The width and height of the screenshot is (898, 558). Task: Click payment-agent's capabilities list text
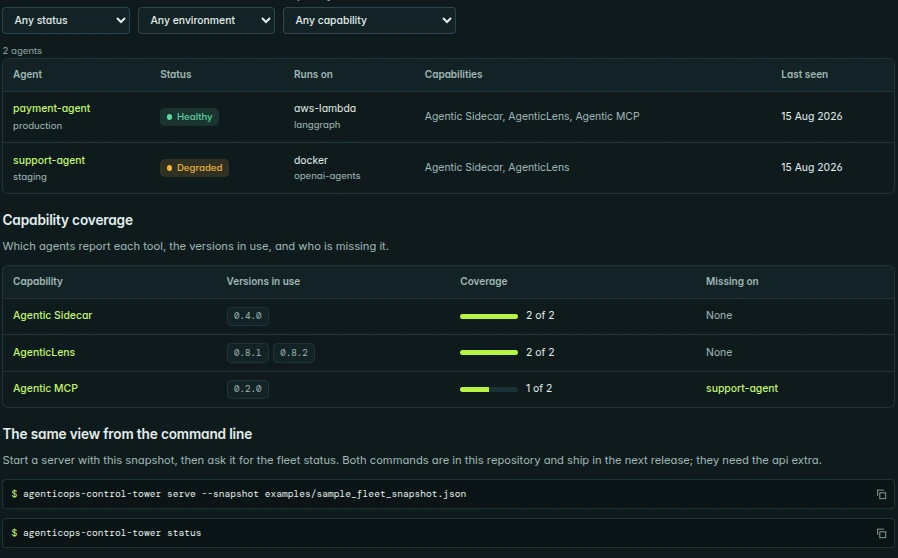pos(532,116)
